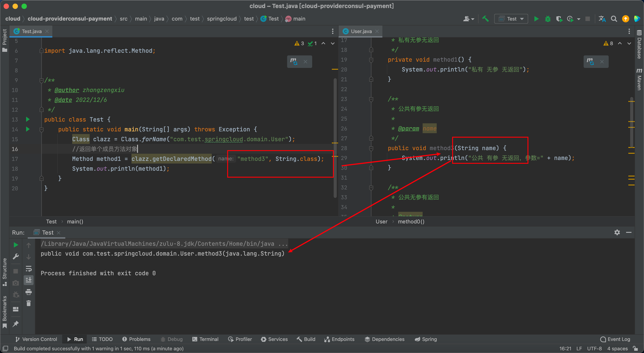This screenshot has height=353, width=644.
Task: Open Profiler tool window
Action: coord(240,339)
